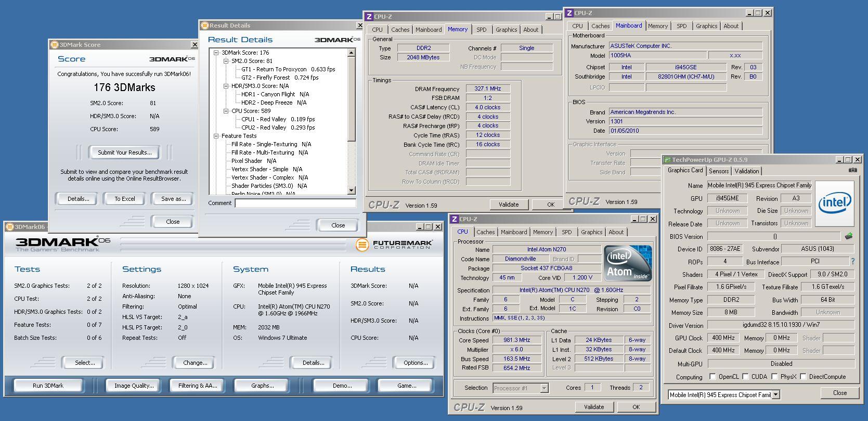Viewport: 868px width, 421px height.
Task: Click the 3DMark06 logo in Result Details
Action: (x=337, y=40)
